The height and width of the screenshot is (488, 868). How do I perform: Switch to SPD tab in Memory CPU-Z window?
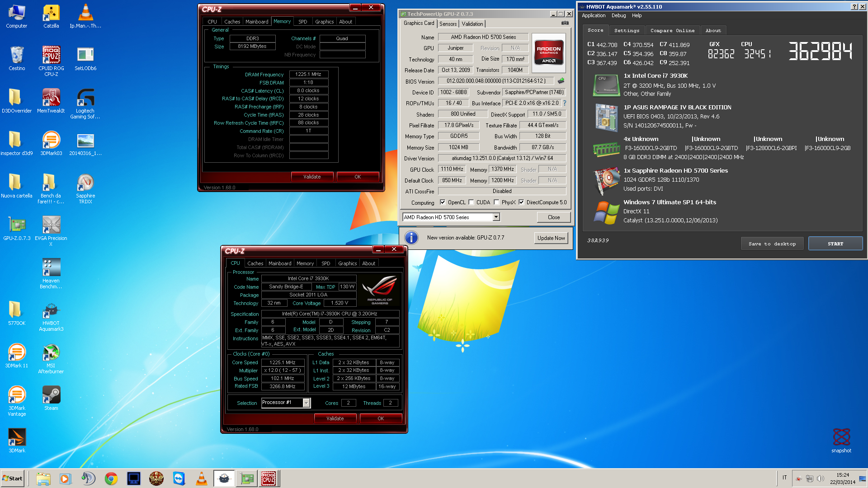click(302, 22)
